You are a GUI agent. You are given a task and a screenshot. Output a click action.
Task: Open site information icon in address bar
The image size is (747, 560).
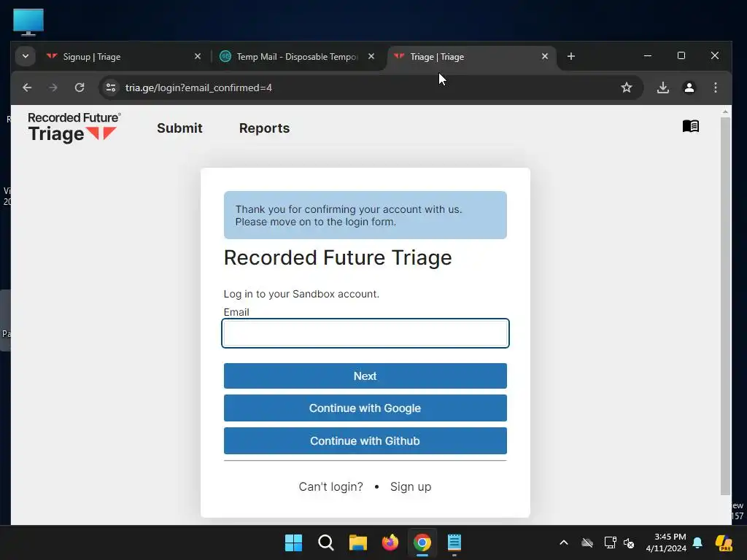tap(111, 87)
